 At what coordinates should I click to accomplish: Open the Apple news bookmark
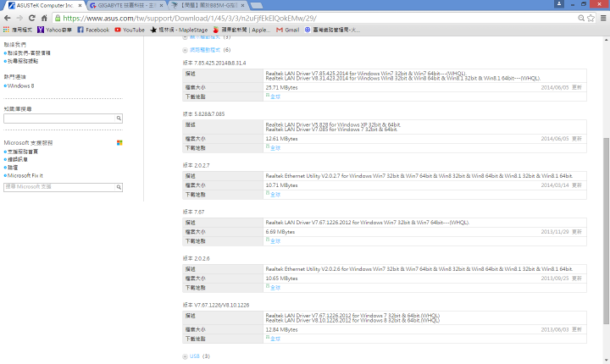point(241,30)
